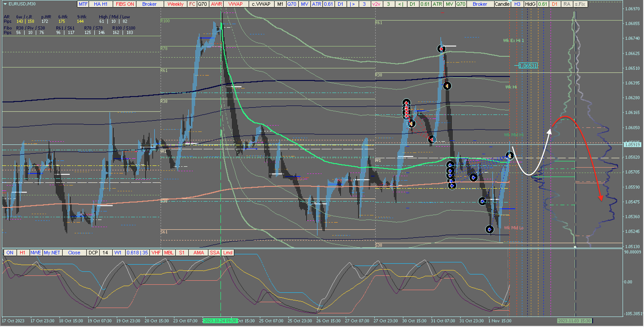Screen dimensions: 644x327
Task: Click the green 2023.10.24 09:30 time marker
Action: pyautogui.click(x=220, y=321)
